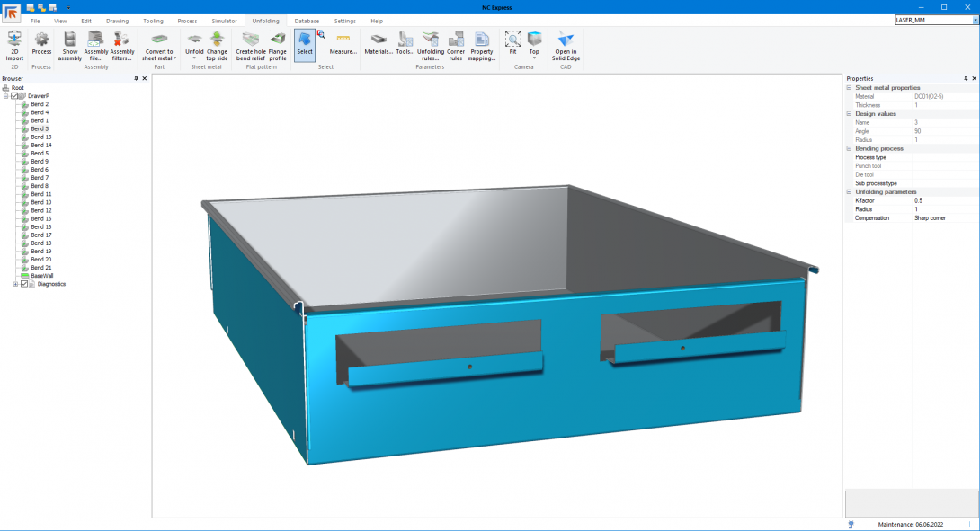The width and height of the screenshot is (980, 531).
Task: Select Bend 13 in the tree
Action: pyautogui.click(x=40, y=137)
